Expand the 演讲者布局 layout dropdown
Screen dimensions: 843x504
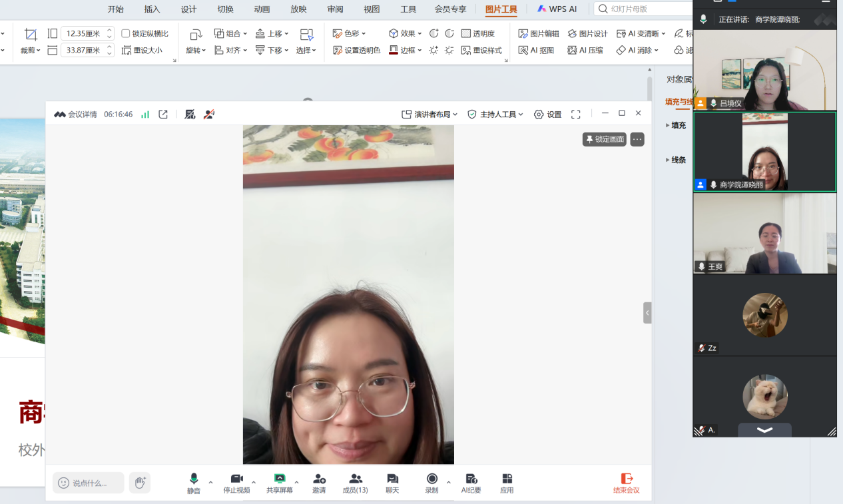tap(430, 115)
